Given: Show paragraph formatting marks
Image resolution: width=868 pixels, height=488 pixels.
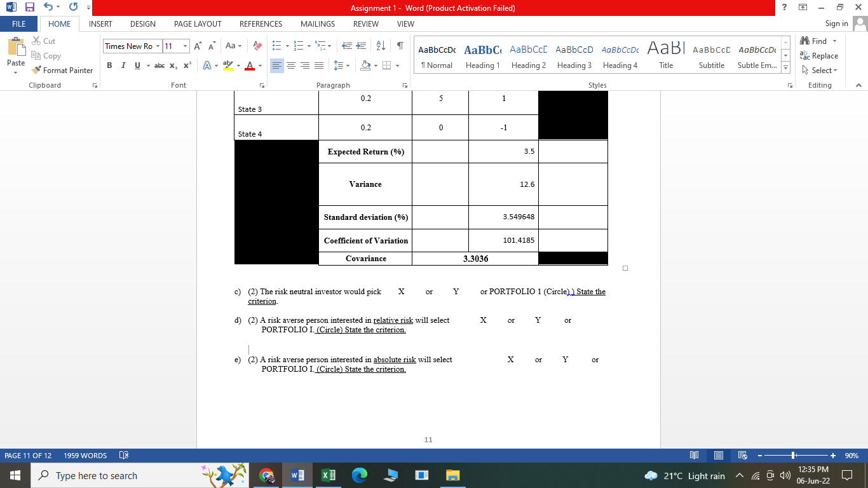Looking at the screenshot, I should click(400, 46).
